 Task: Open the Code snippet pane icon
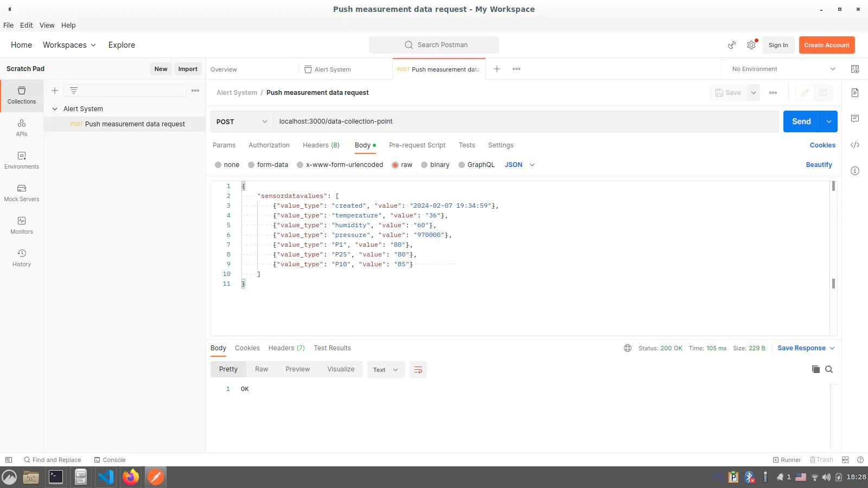855,145
